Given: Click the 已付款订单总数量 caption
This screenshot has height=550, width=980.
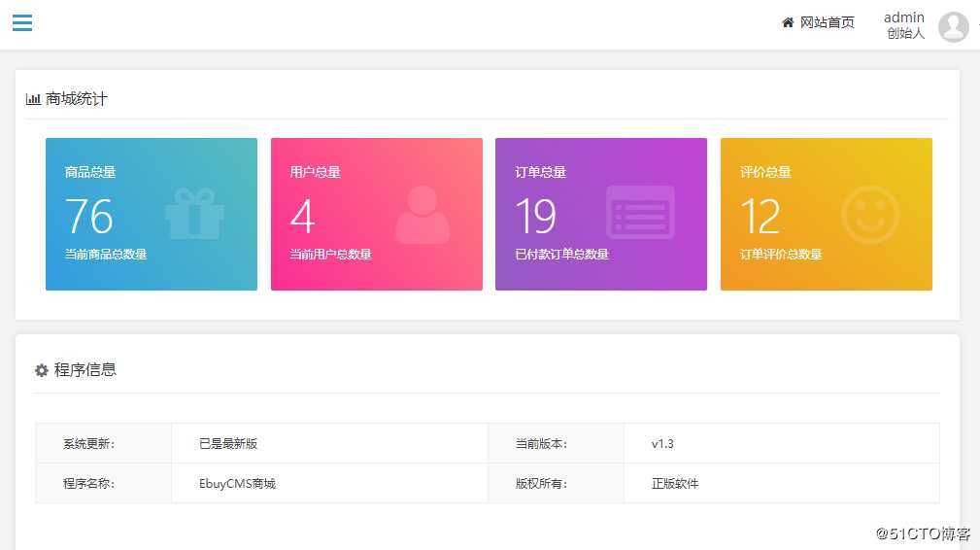Looking at the screenshot, I should (561, 255).
